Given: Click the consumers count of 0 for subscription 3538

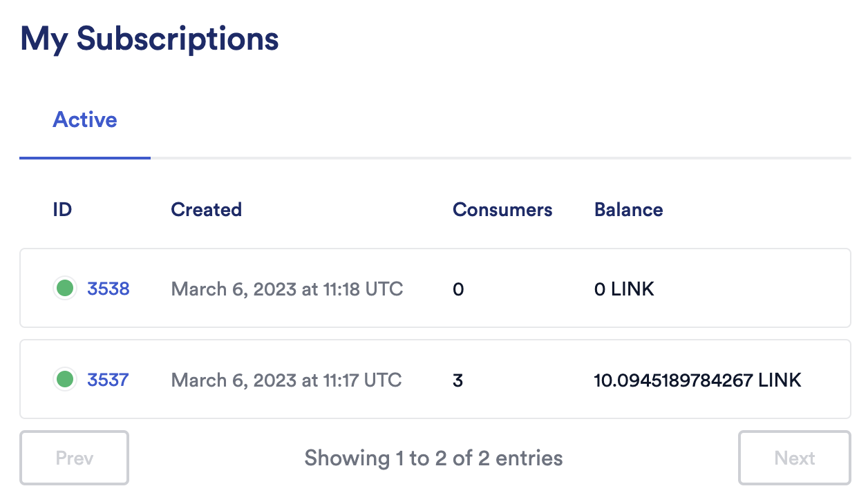Looking at the screenshot, I should (458, 289).
